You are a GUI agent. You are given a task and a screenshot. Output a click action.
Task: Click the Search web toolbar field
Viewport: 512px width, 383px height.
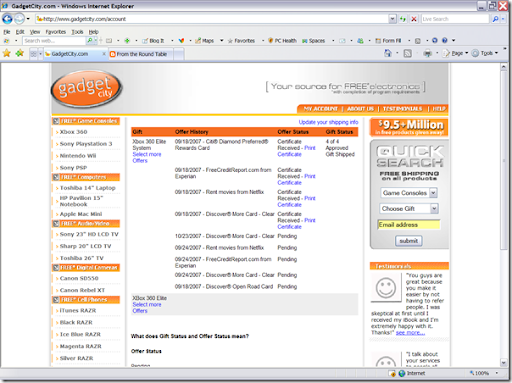tap(54, 41)
